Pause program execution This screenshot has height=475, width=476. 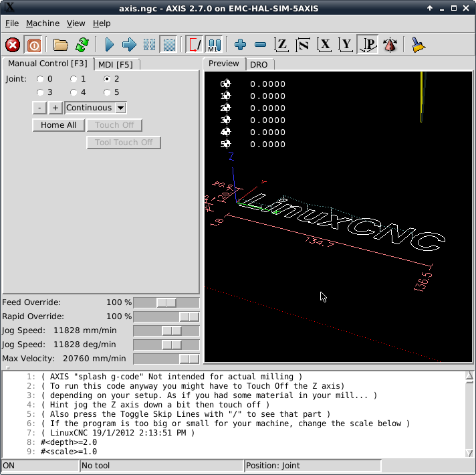(x=149, y=45)
